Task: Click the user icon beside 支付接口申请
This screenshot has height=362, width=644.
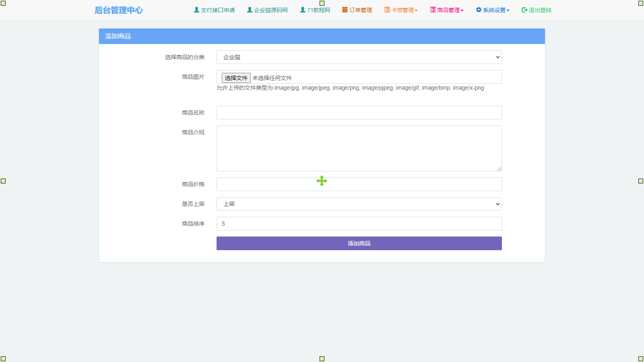Action: (196, 10)
